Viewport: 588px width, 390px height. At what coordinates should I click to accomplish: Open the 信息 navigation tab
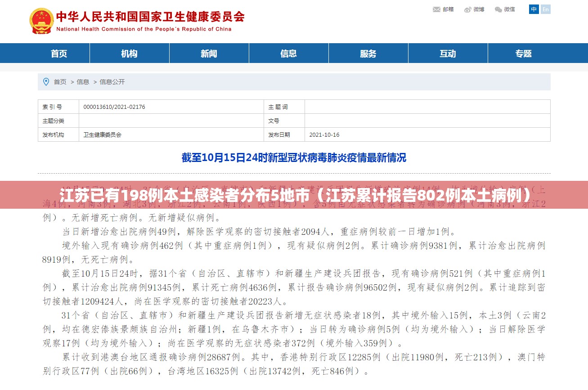[x=288, y=54]
